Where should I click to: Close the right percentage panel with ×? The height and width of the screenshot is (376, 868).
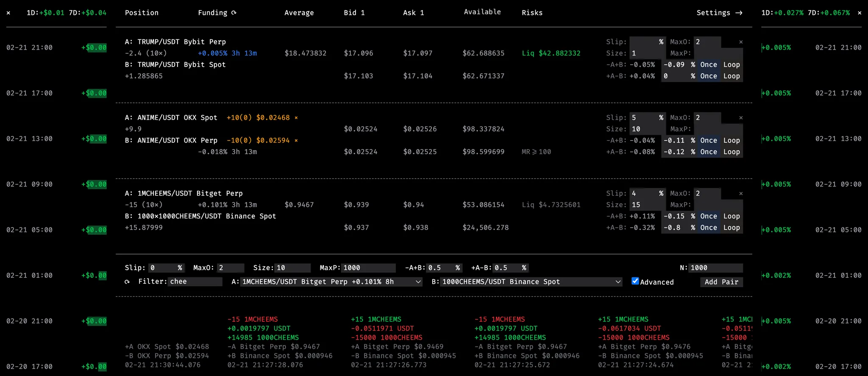pos(860,13)
